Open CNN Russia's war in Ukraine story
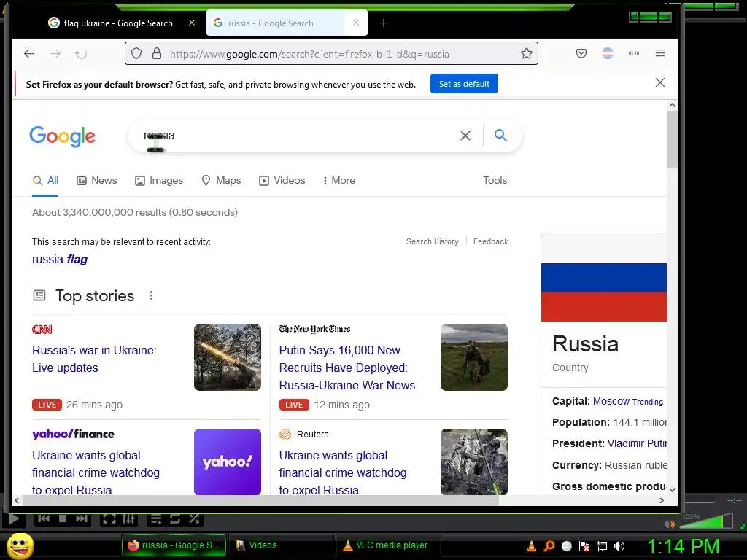This screenshot has width=747, height=560. [94, 359]
